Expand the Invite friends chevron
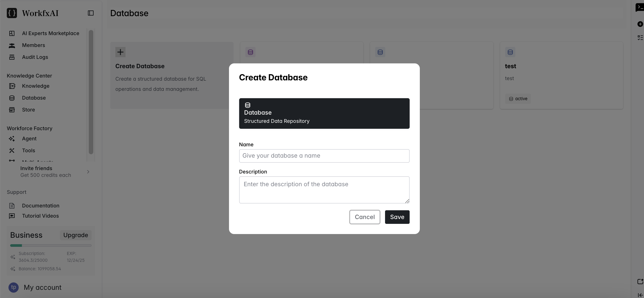Viewport: 644px width, 298px height. tap(88, 172)
